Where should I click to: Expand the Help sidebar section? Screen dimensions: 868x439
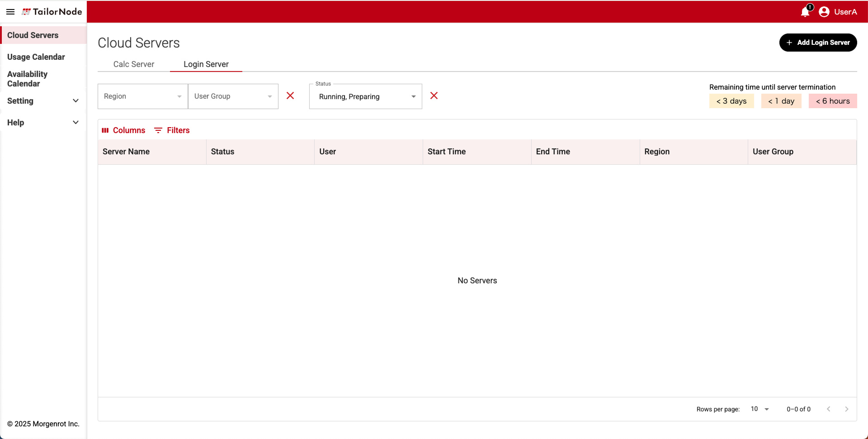(x=43, y=123)
